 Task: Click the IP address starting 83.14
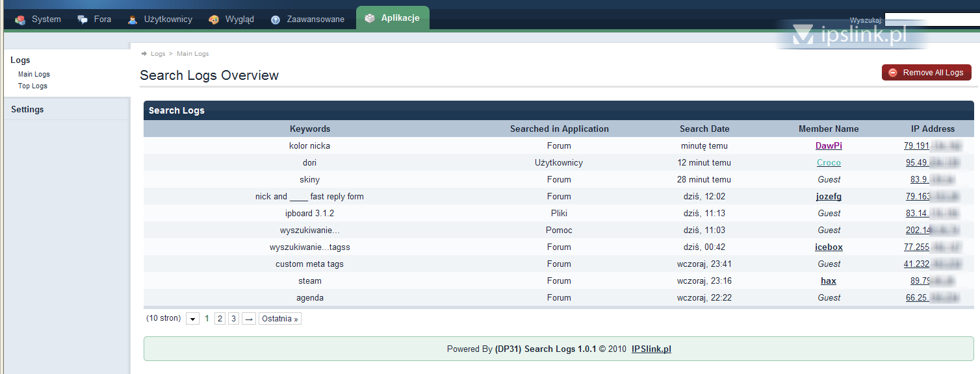(933, 214)
